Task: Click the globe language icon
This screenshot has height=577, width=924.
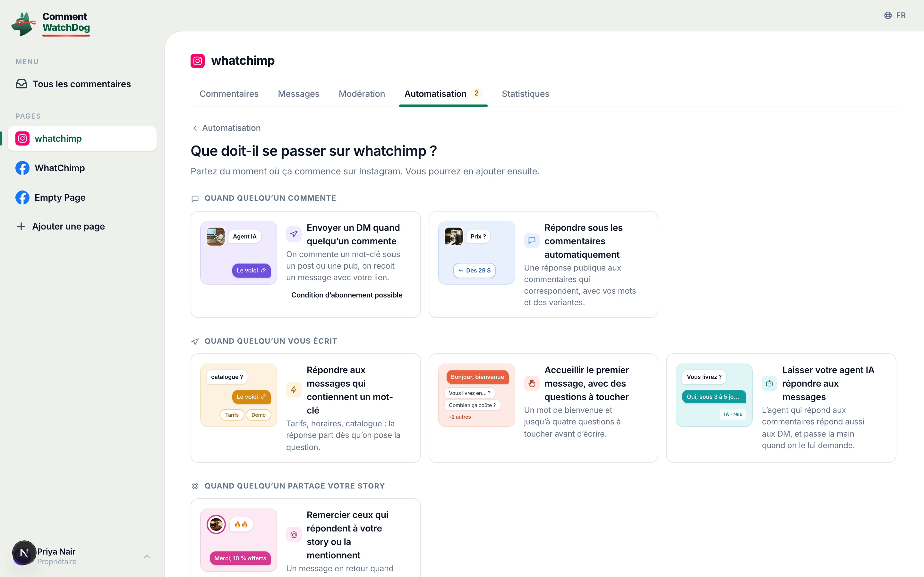Action: [x=888, y=15]
